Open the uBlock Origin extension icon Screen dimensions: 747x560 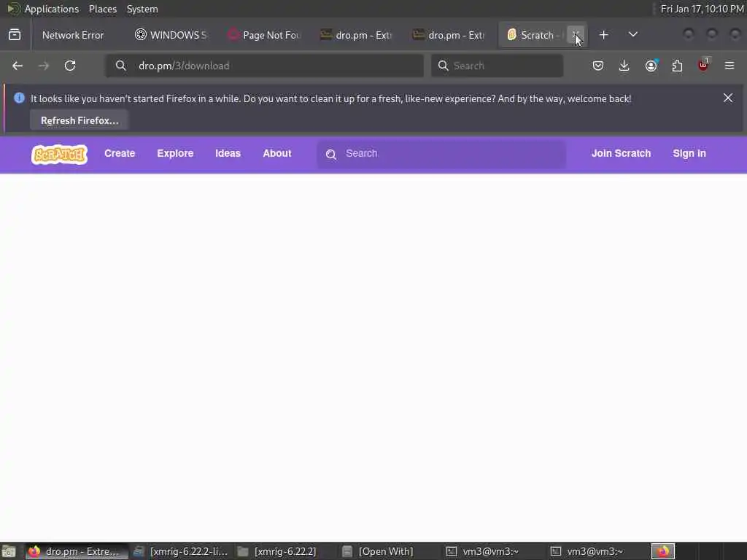coord(703,66)
